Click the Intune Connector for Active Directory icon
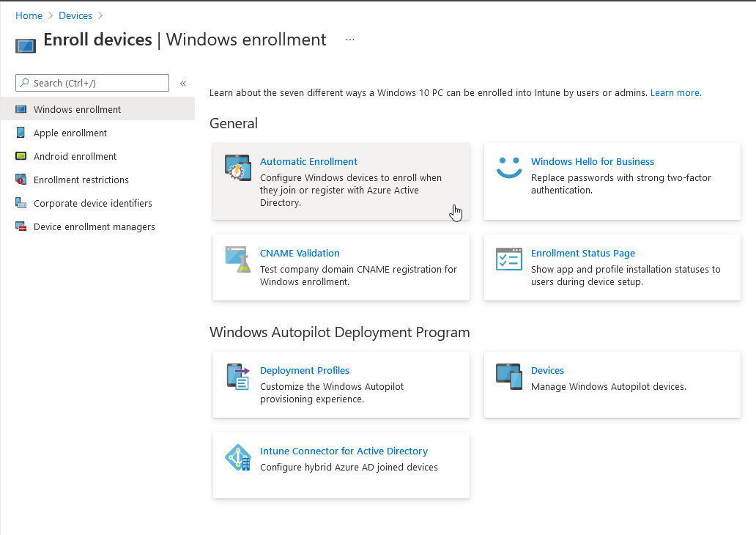The width and height of the screenshot is (756, 535). (x=238, y=457)
